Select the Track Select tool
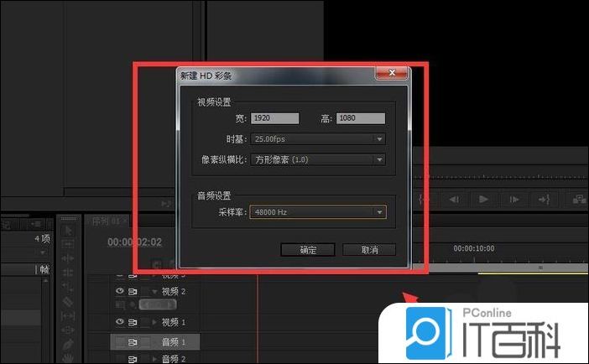 [68, 245]
